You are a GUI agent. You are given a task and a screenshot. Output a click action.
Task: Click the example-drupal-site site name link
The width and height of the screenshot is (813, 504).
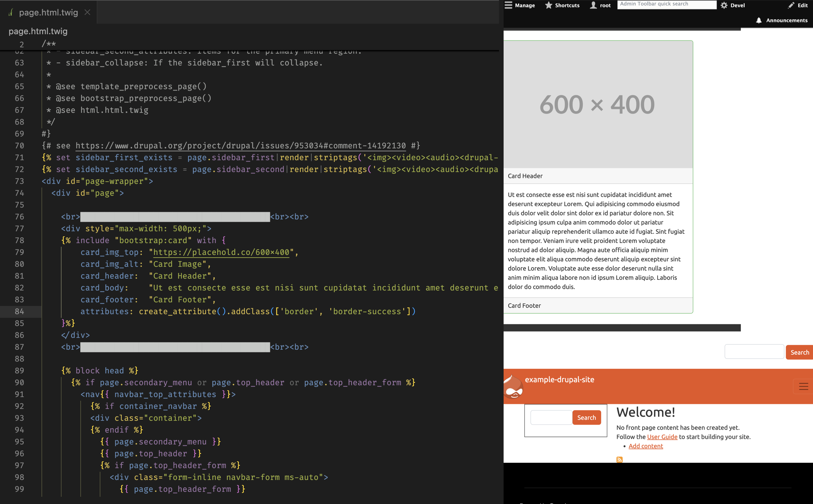(x=559, y=380)
